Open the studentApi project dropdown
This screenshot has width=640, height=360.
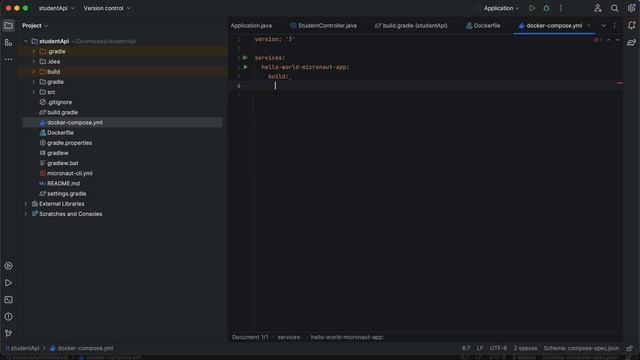[x=57, y=8]
